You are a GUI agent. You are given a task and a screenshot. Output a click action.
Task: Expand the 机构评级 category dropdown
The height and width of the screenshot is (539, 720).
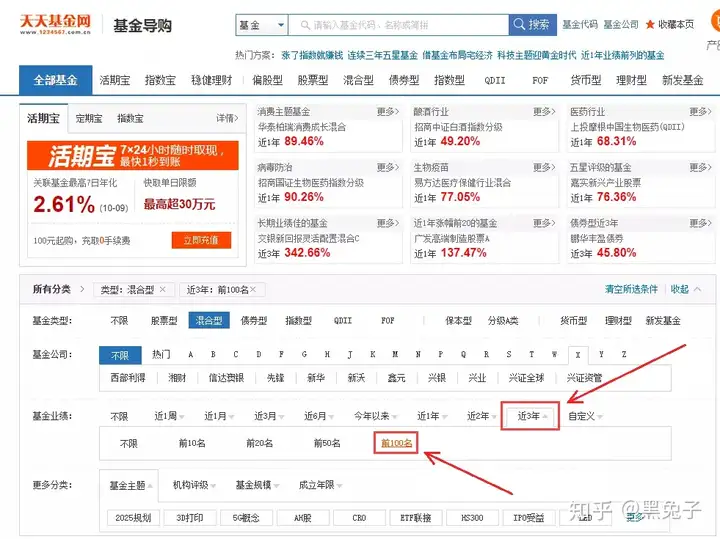[x=194, y=485]
